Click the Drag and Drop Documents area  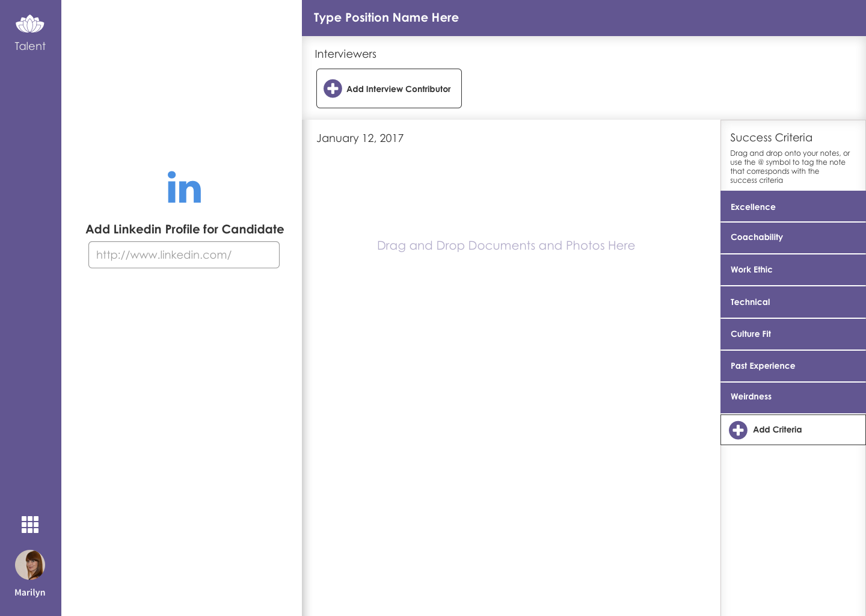506,245
